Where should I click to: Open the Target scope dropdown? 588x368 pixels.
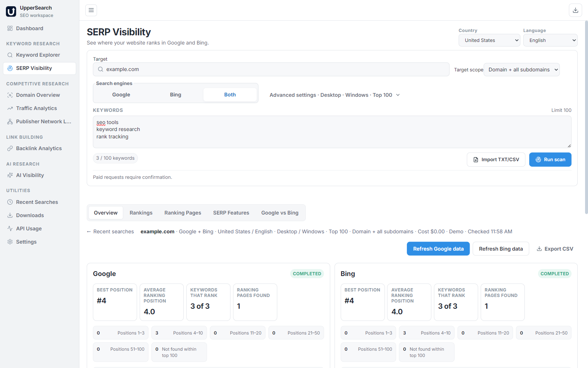521,70
